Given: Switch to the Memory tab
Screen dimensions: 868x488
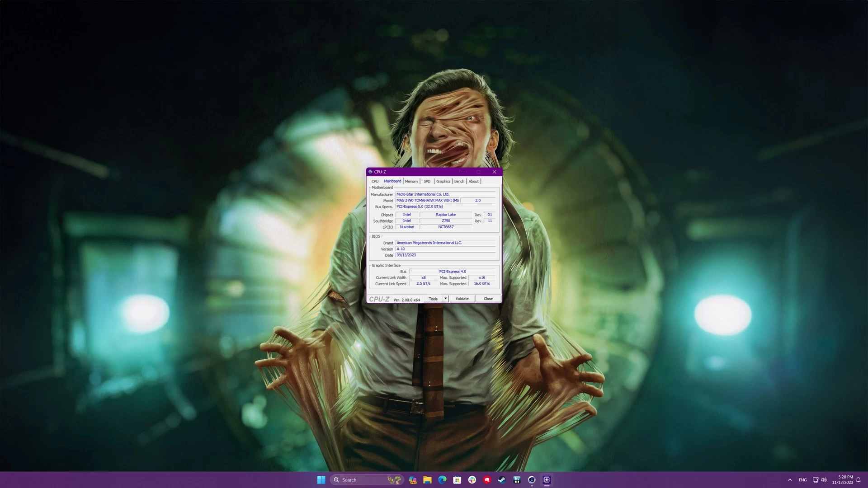Looking at the screenshot, I should 411,181.
